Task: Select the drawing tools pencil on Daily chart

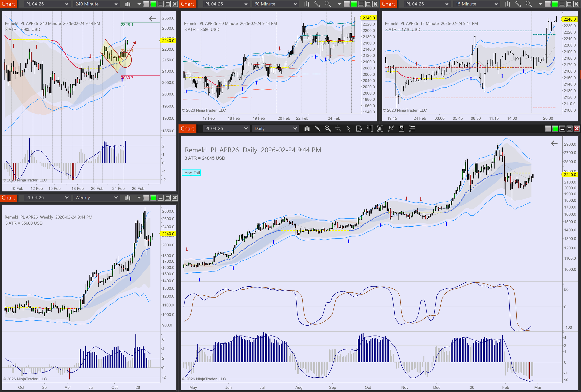Action: click(x=317, y=129)
